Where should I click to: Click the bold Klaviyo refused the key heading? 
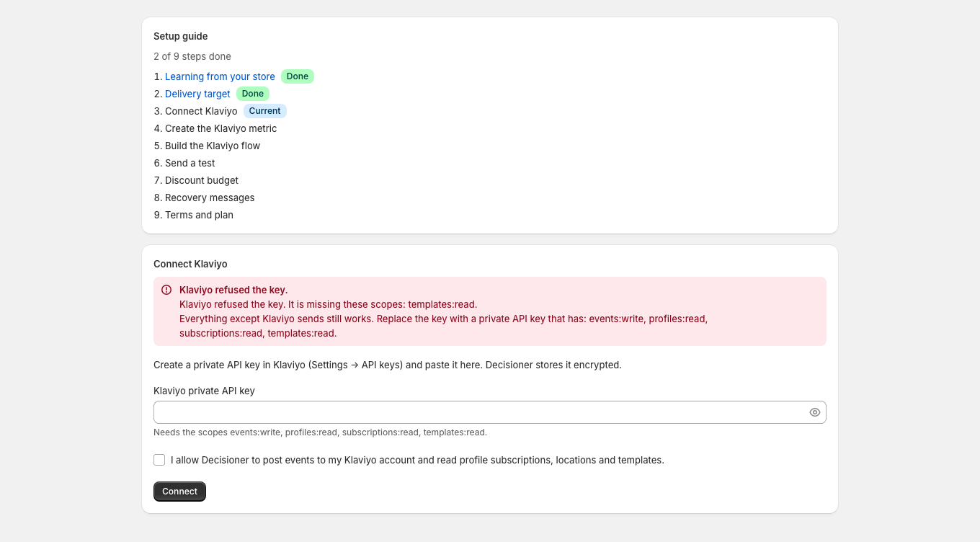pyautogui.click(x=233, y=290)
